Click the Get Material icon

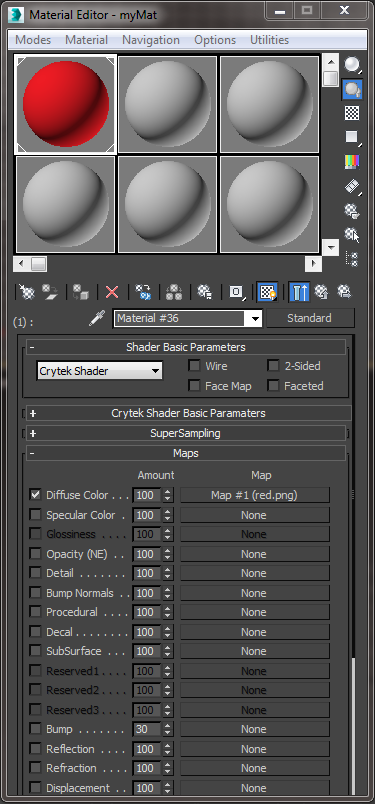pyautogui.click(x=26, y=292)
